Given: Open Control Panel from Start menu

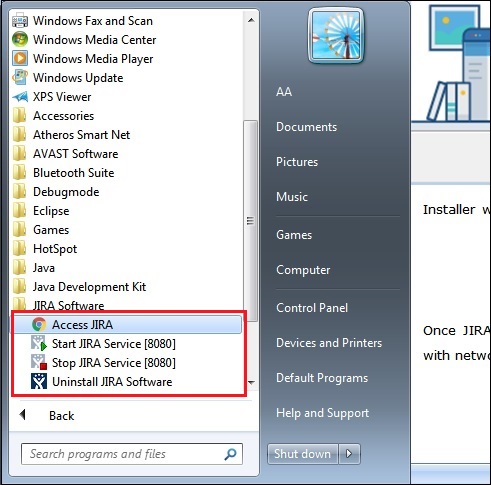Looking at the screenshot, I should (x=312, y=308).
